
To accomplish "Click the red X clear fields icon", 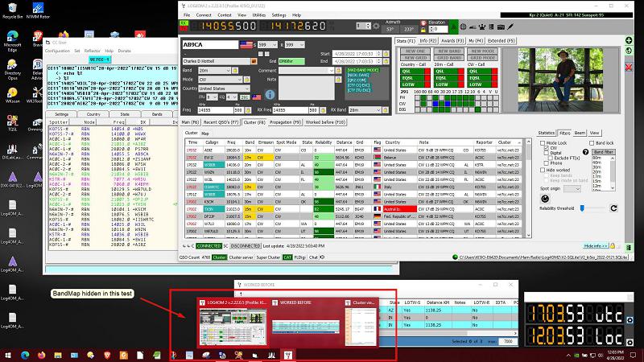I will point(629,67).
